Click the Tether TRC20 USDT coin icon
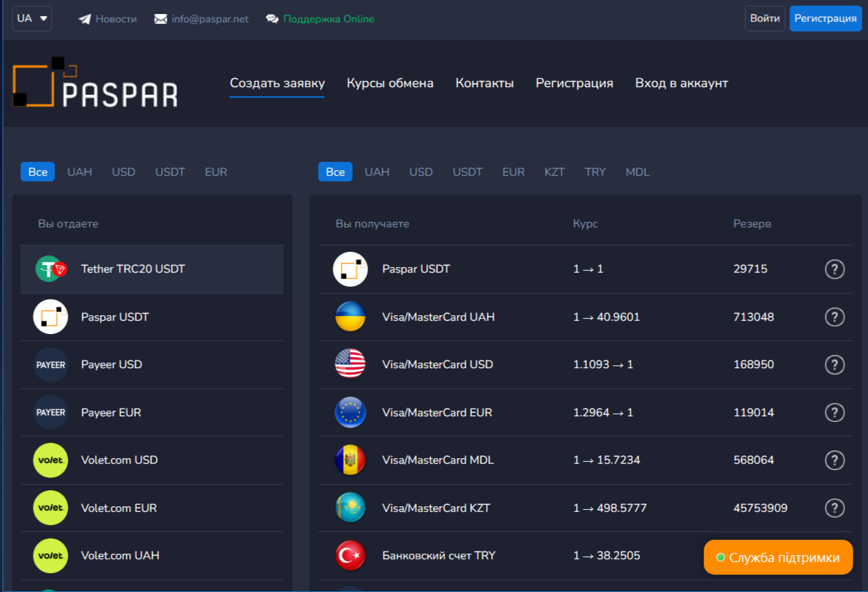The image size is (868, 592). tap(51, 269)
